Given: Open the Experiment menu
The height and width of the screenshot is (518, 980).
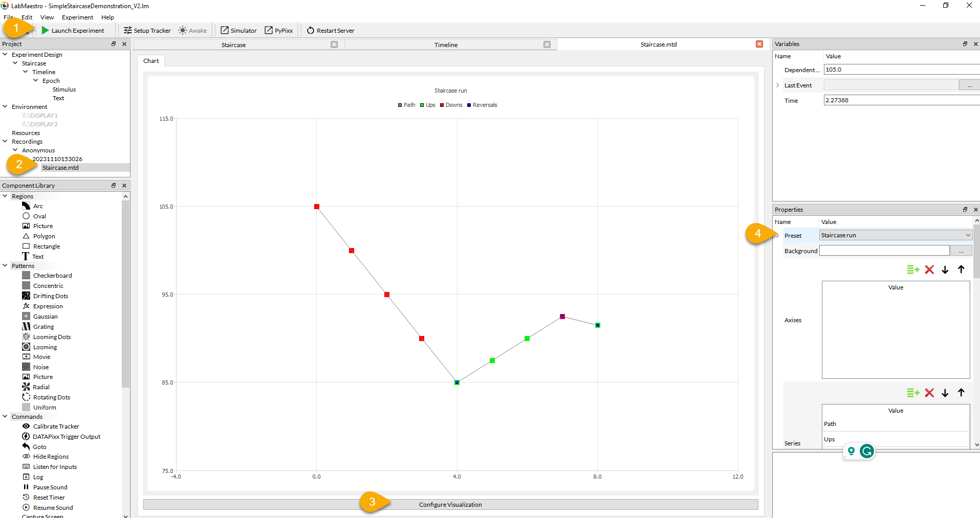Looking at the screenshot, I should click(x=77, y=17).
